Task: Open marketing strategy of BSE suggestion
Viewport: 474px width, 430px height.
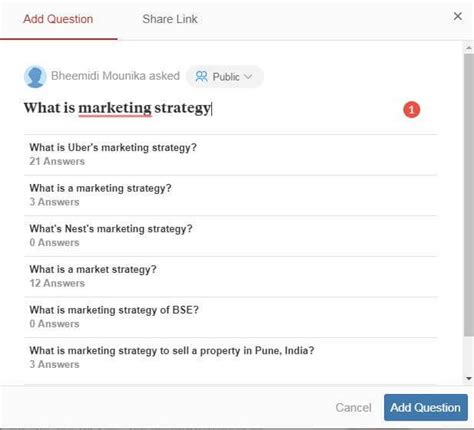Action: (x=231, y=317)
